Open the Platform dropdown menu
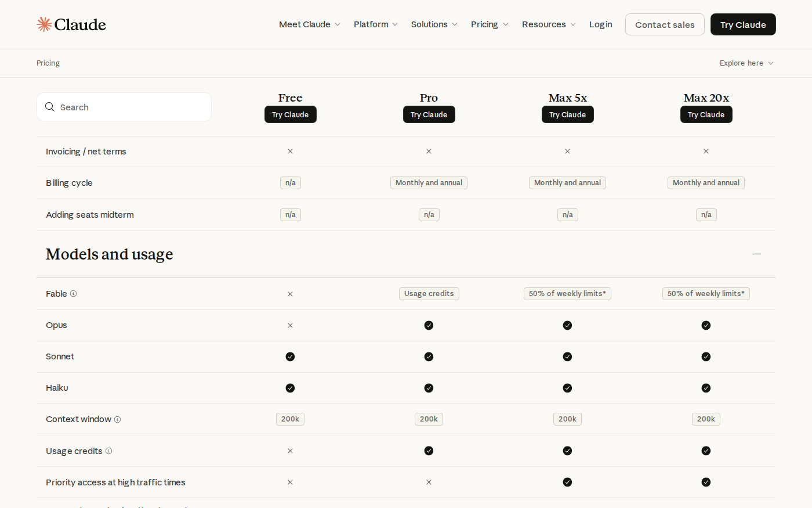Screen dimensions: 812x508 click(376, 24)
